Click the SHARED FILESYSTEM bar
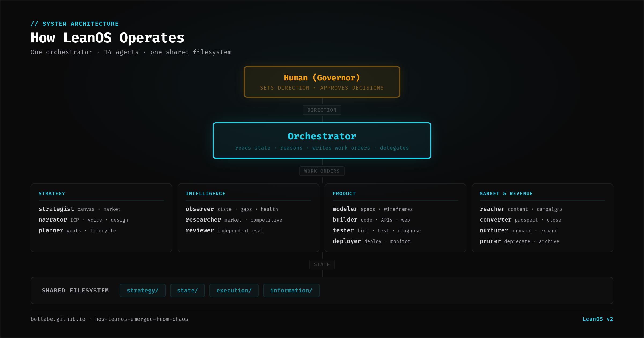 75,290
